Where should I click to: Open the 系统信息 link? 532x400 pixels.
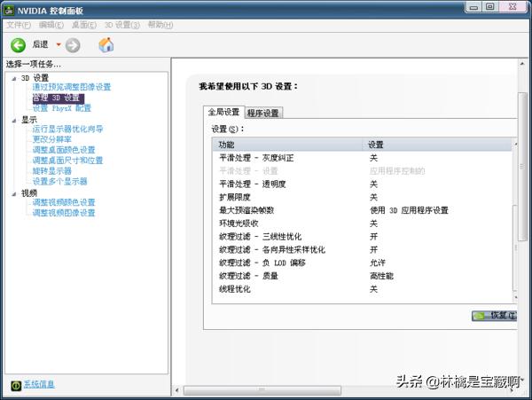pyautogui.click(x=39, y=384)
